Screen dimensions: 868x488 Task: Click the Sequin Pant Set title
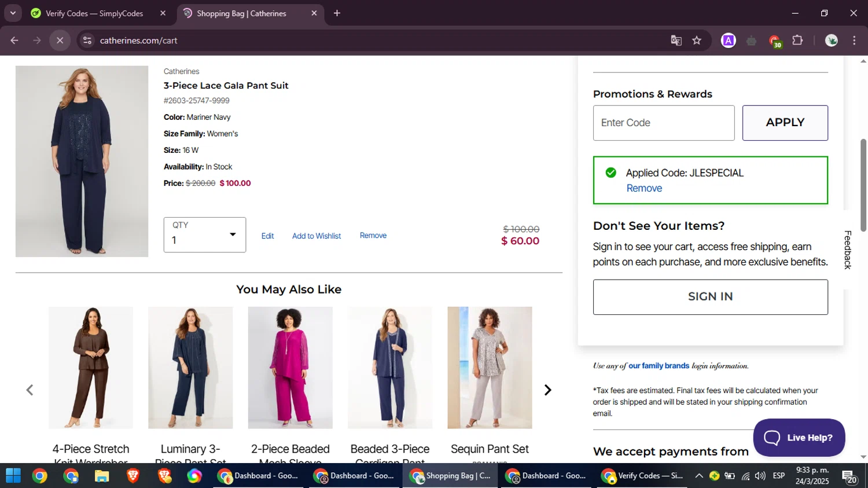(x=490, y=449)
